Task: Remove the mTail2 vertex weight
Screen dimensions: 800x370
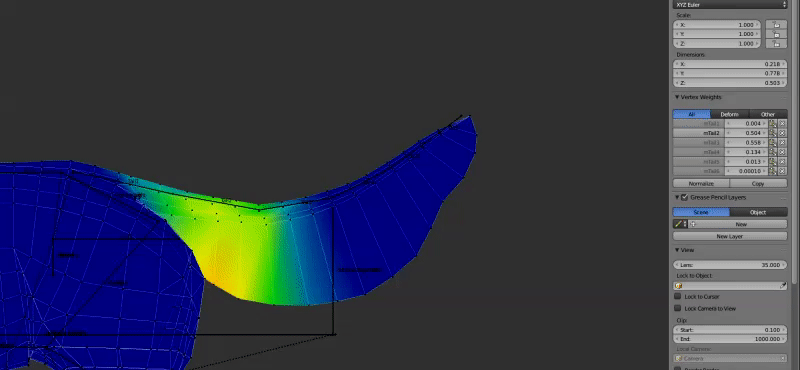Action: [782, 133]
